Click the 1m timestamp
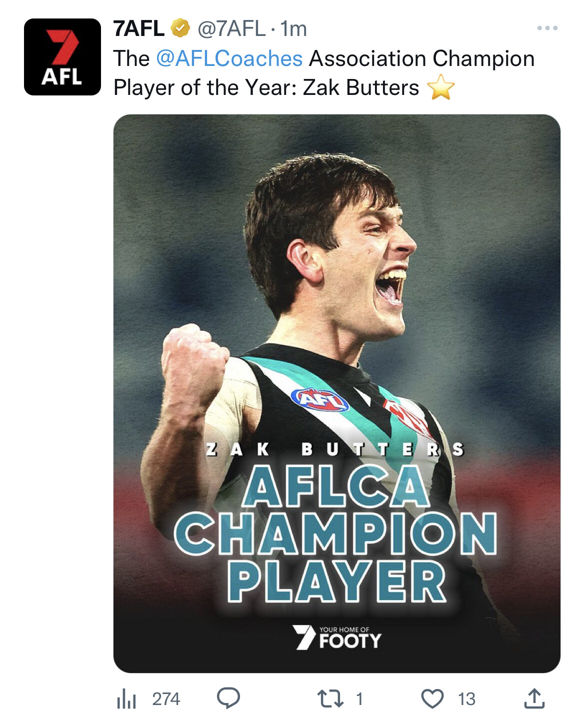This screenshot has width=585, height=728. click(293, 28)
